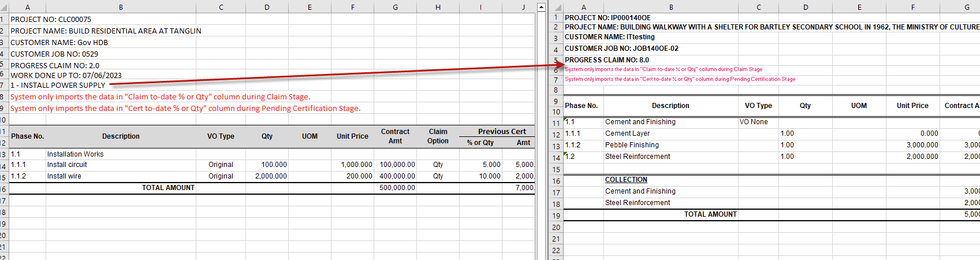Click 'Description' header in the CLC00075 sheet
The width and height of the screenshot is (980, 260).
pos(121,136)
